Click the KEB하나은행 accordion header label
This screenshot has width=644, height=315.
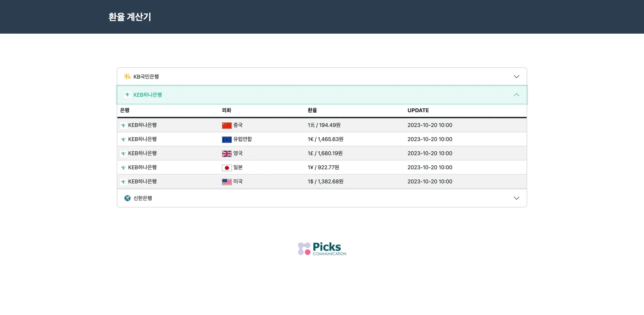point(148,95)
